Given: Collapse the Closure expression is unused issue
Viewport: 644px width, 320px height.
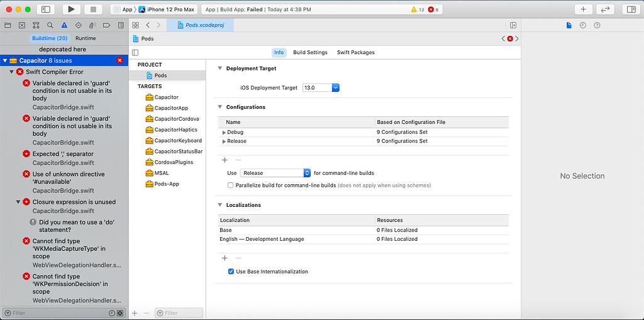Looking at the screenshot, I should point(18,202).
